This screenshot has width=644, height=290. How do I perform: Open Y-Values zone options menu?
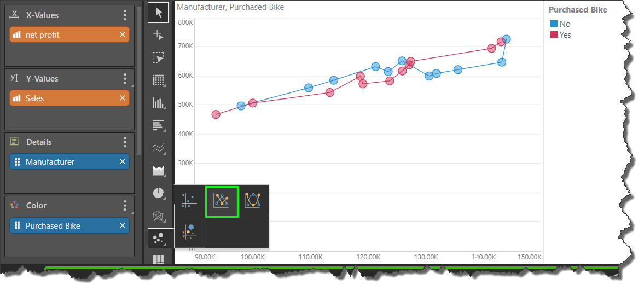point(125,79)
